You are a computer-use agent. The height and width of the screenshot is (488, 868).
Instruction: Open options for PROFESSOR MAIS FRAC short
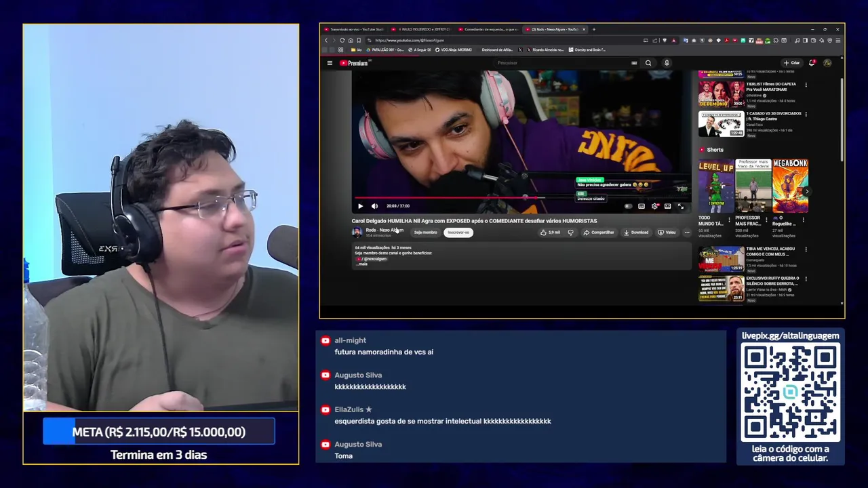pyautogui.click(x=766, y=220)
